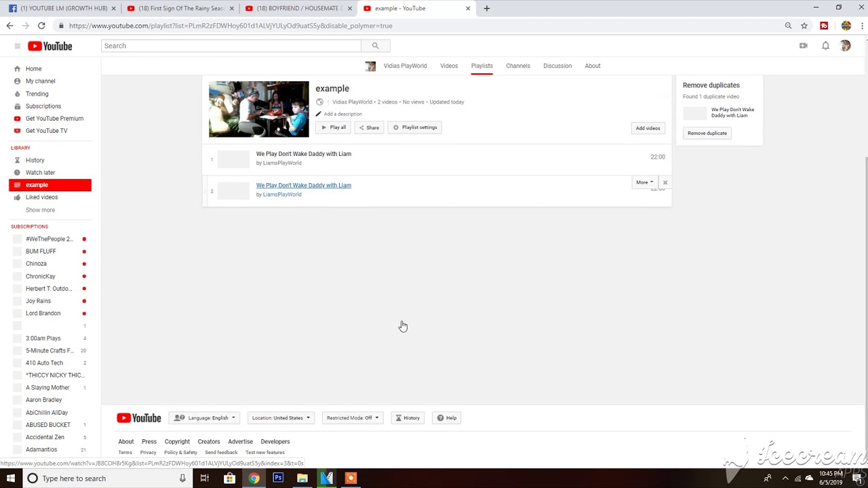Image resolution: width=868 pixels, height=488 pixels.
Task: Open Playlist settings
Action: [x=415, y=127]
